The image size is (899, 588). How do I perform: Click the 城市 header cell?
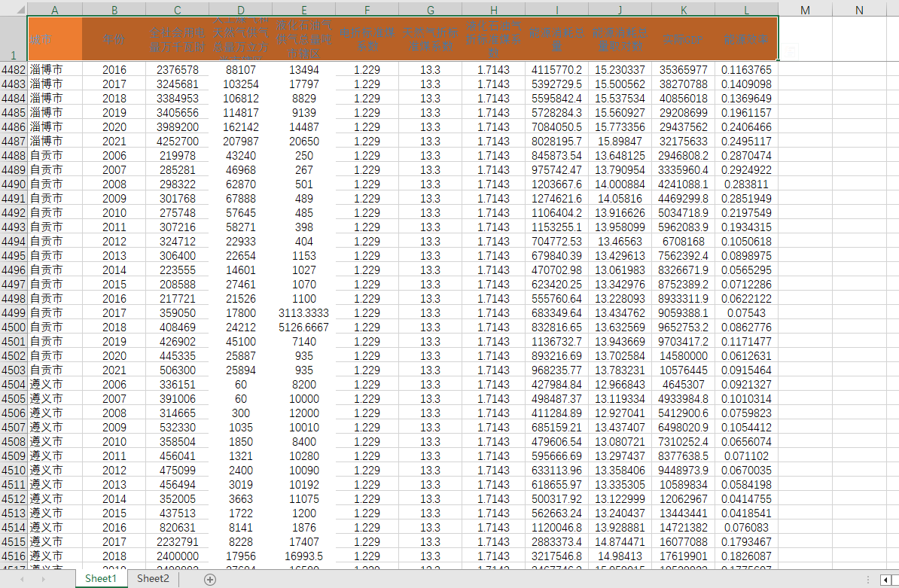pyautogui.click(x=54, y=39)
